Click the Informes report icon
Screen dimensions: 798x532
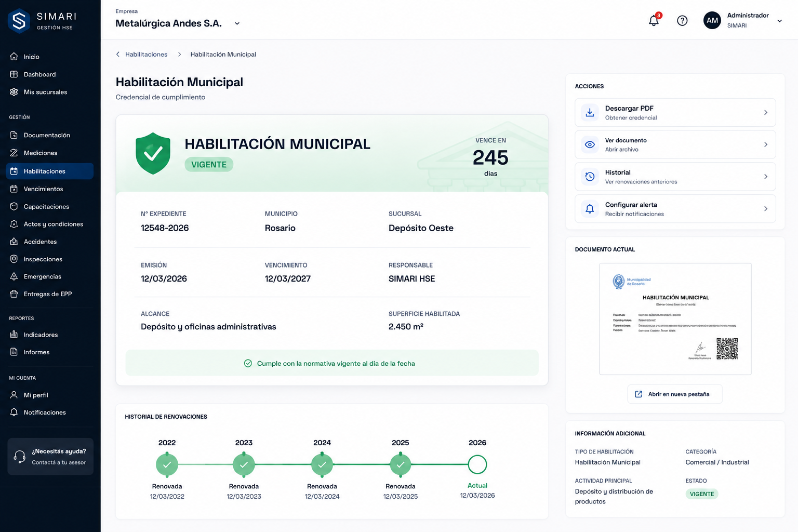[x=14, y=352]
